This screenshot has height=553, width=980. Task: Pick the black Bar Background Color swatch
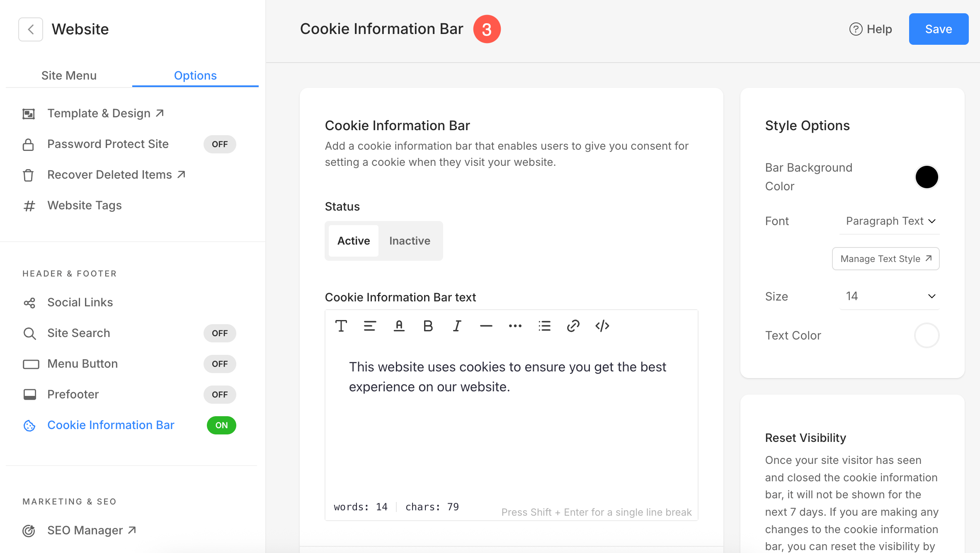click(x=927, y=177)
